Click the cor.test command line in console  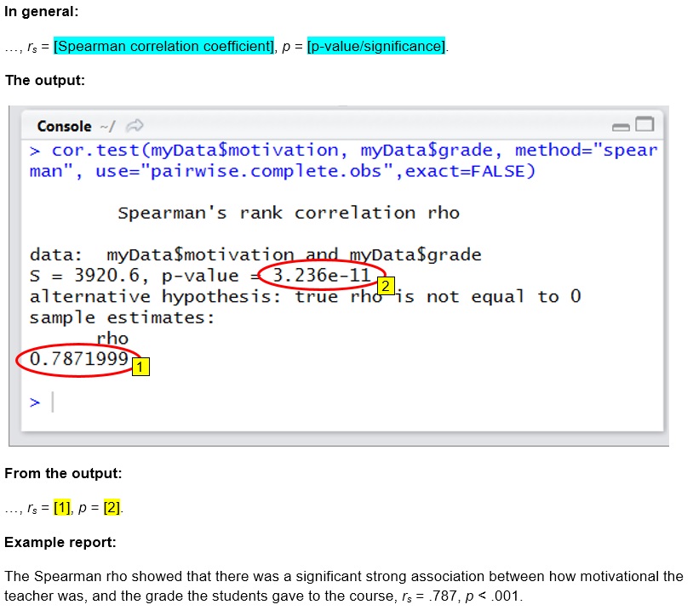click(x=255, y=149)
